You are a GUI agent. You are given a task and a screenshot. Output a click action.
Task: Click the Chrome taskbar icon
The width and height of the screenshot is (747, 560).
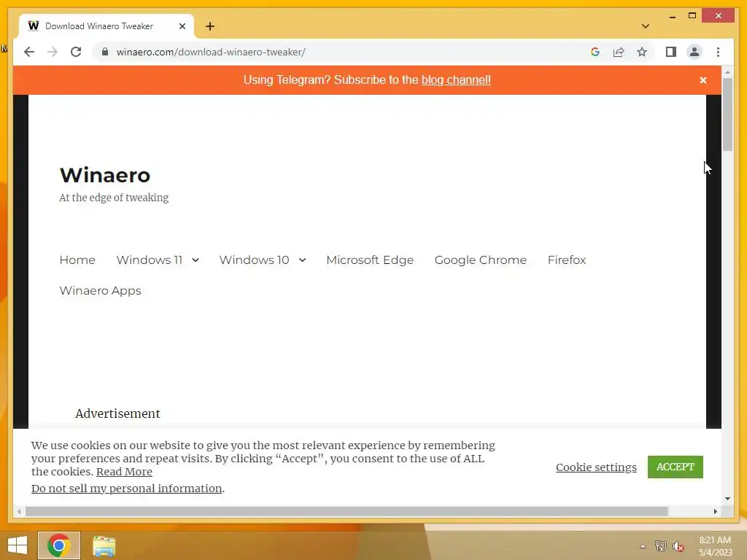point(59,545)
